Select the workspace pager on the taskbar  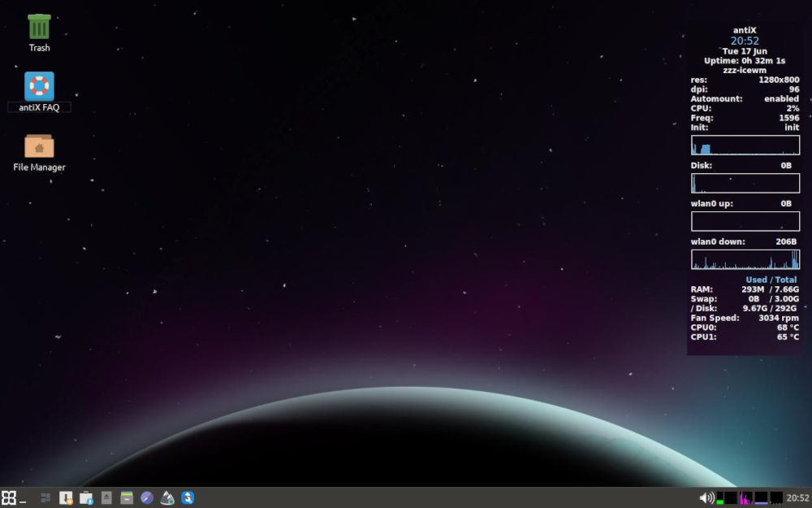pos(45,497)
